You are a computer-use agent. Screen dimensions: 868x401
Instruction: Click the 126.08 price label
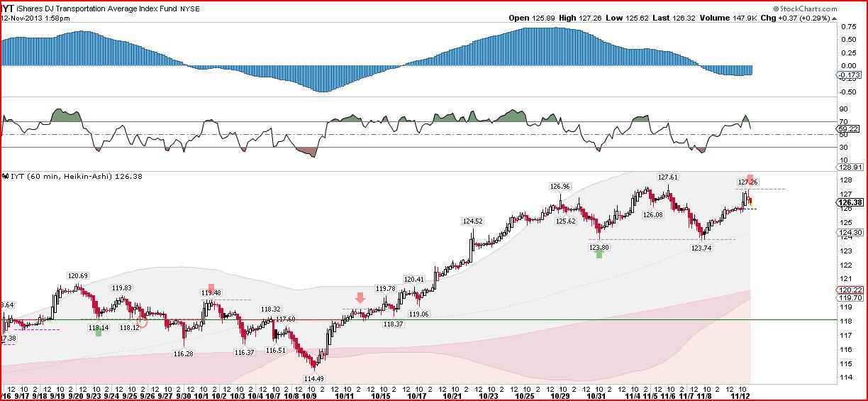coord(653,214)
